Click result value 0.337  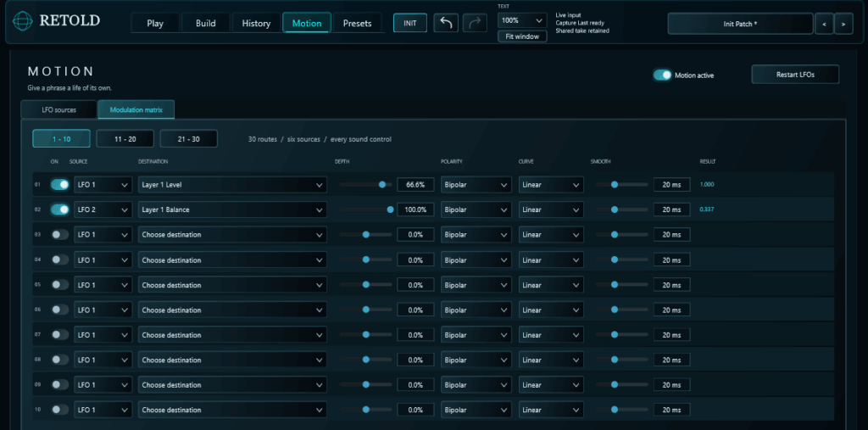707,209
